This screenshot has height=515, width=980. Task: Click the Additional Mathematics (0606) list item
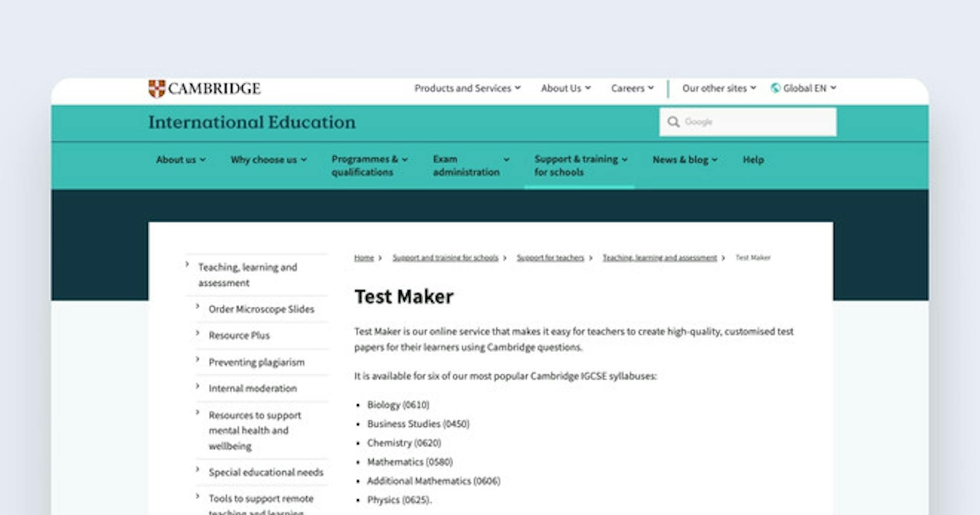click(x=433, y=481)
